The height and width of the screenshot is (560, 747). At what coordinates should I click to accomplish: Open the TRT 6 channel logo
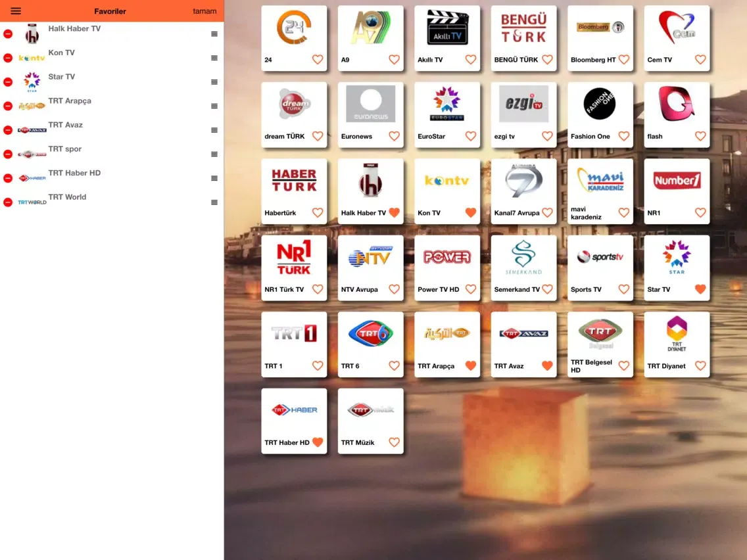click(x=371, y=333)
